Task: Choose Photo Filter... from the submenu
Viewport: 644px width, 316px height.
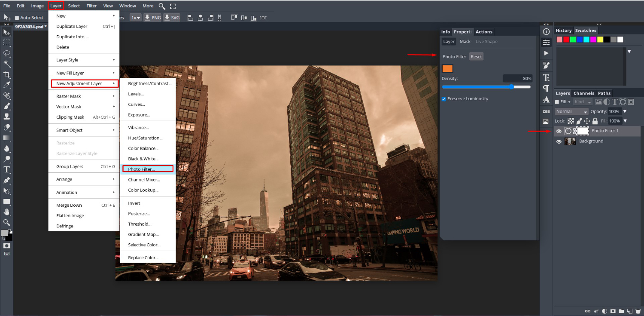Action: tap(141, 169)
